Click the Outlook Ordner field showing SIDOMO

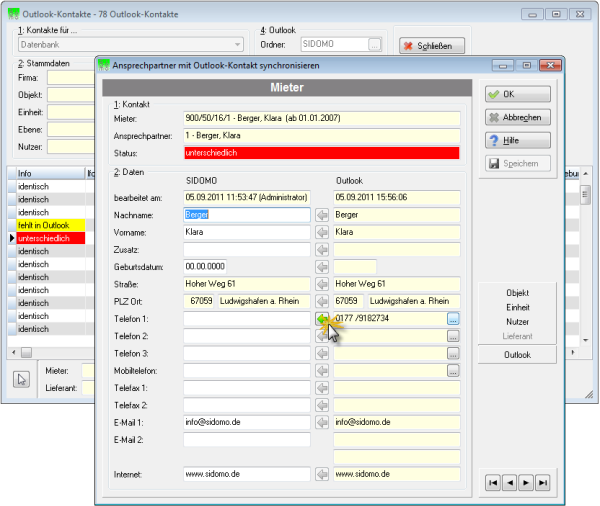pos(335,44)
